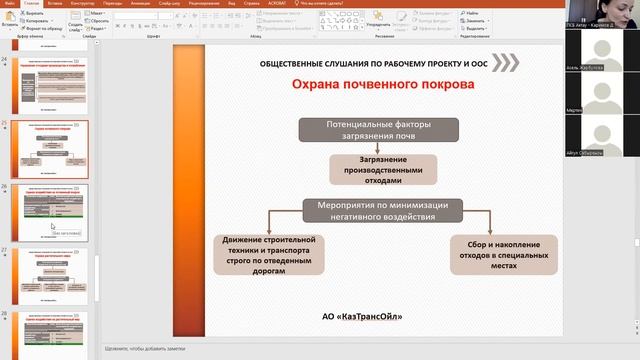
Task: Open the font name combo box
Action: click(x=136, y=16)
